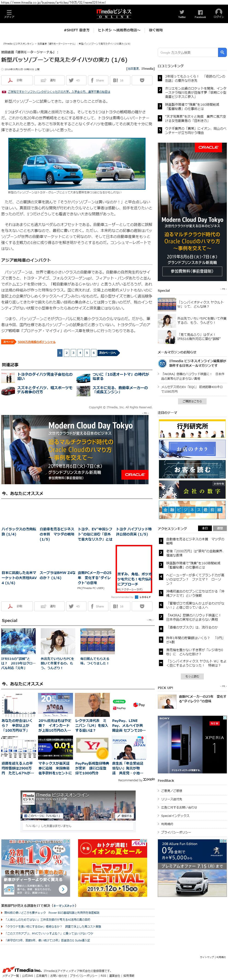Open the 金融ビジネス最前線 theme banner
228x980 pixels.
[192, 510]
